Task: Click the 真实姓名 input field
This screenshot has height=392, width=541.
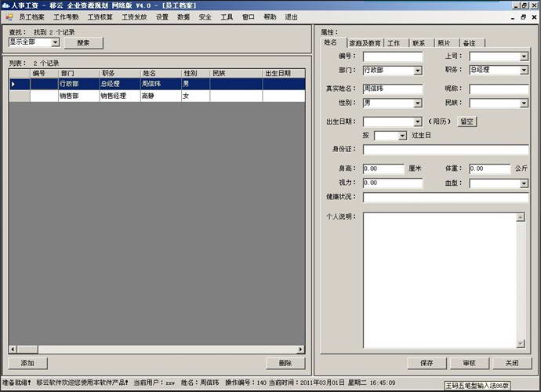Action: (x=393, y=89)
